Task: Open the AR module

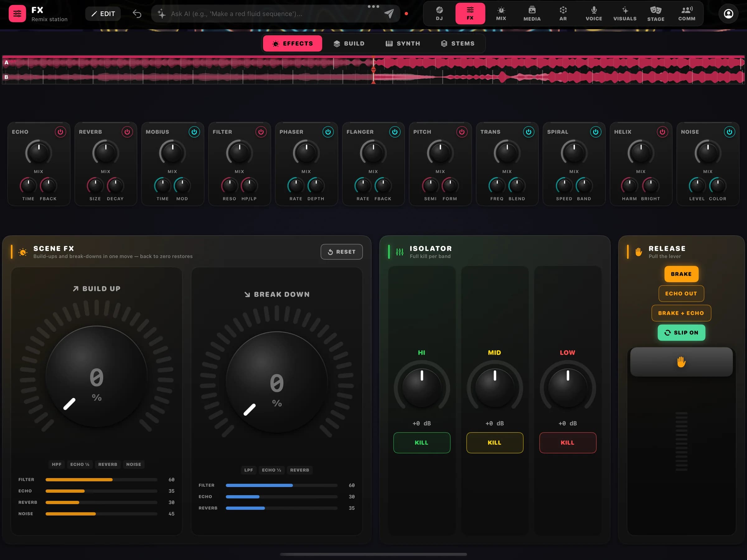Action: click(563, 13)
